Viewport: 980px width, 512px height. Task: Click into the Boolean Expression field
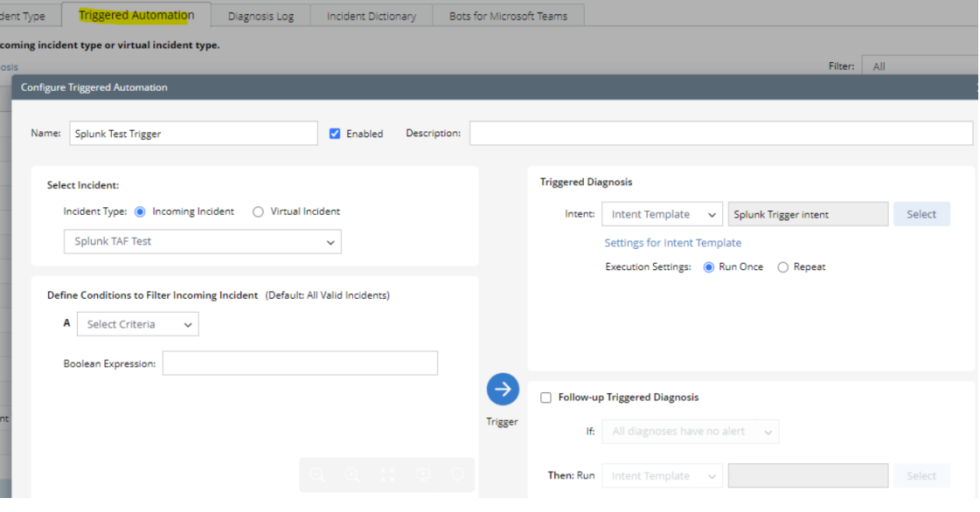click(300, 363)
